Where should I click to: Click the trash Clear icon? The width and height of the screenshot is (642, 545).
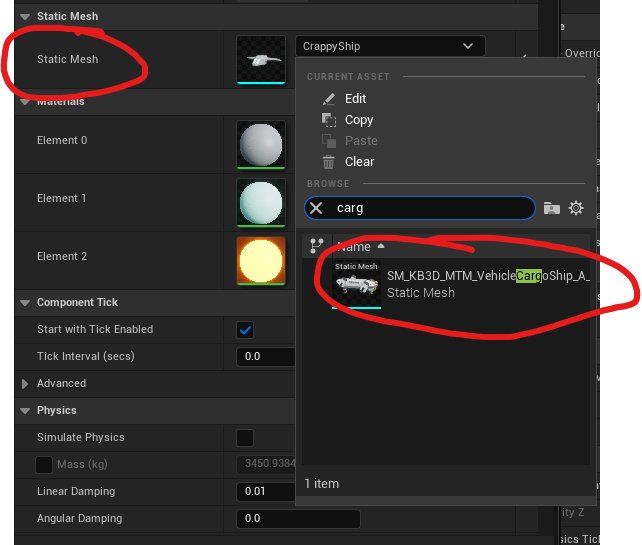[328, 162]
